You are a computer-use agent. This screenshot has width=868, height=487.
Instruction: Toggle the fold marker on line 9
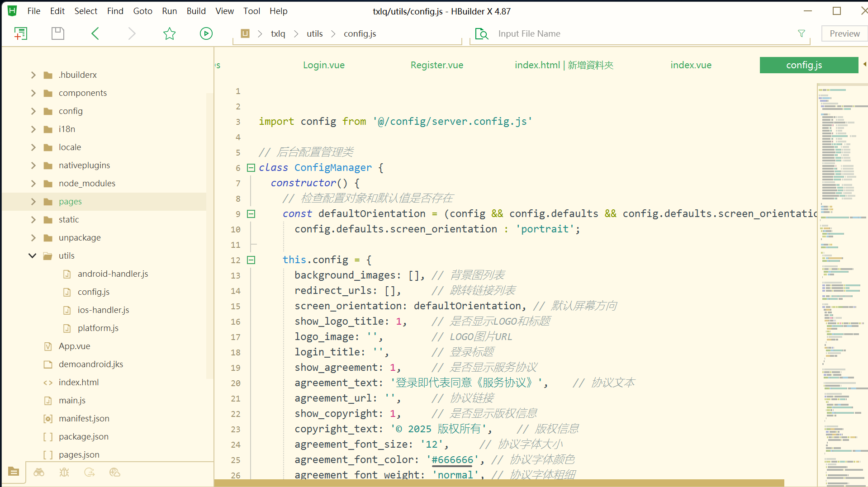click(251, 214)
